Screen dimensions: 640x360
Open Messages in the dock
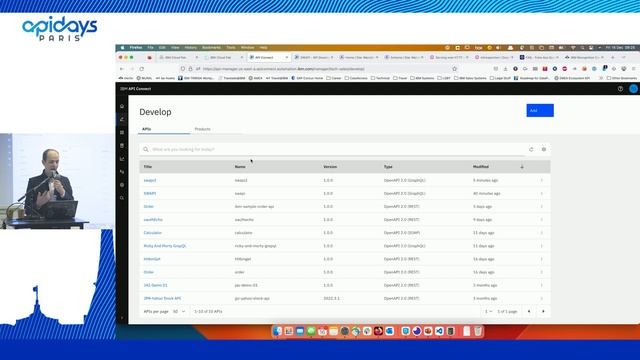point(311,331)
